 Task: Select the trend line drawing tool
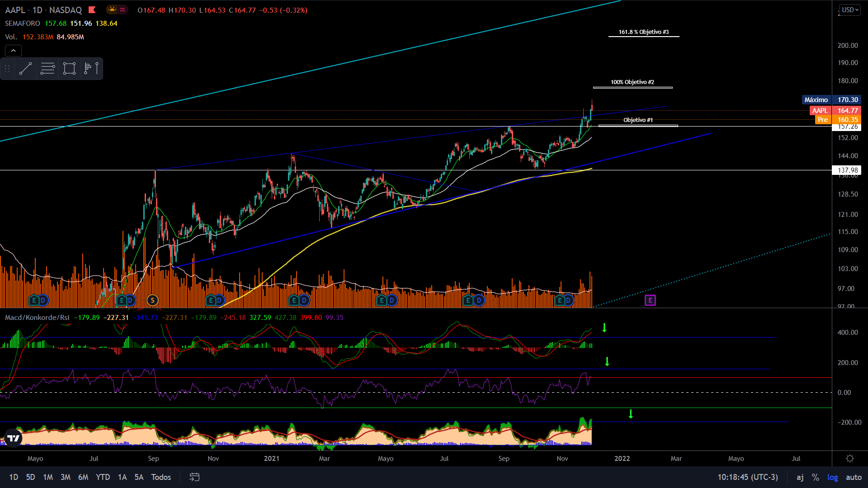(x=25, y=69)
